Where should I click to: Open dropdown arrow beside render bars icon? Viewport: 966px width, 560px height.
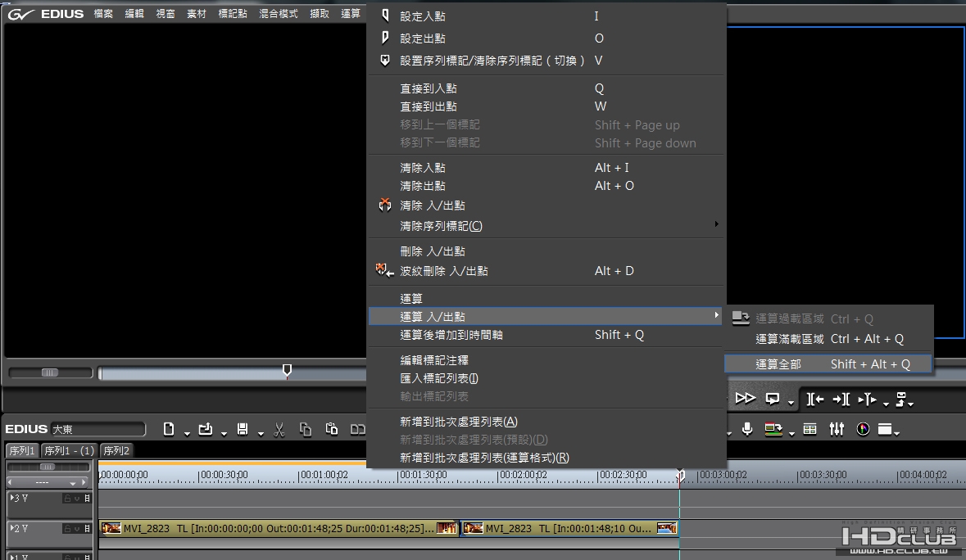click(x=791, y=434)
